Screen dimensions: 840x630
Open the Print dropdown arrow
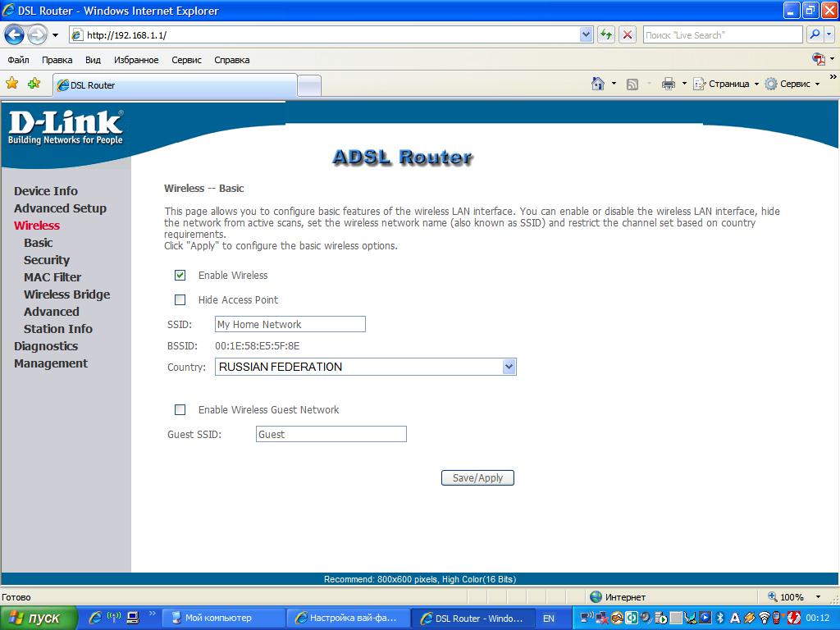(x=684, y=84)
